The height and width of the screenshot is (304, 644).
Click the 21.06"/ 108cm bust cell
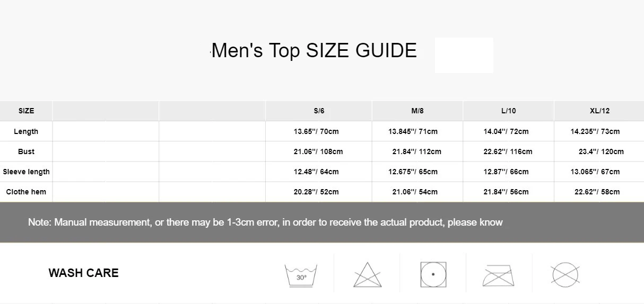coord(318,151)
